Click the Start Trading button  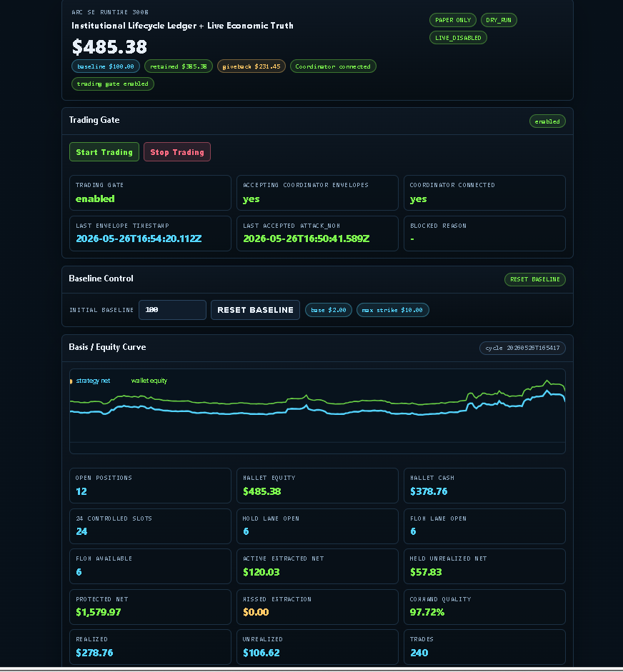[104, 151]
